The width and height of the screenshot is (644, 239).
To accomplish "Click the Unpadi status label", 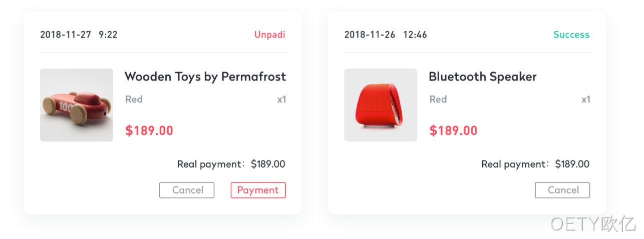I will [x=270, y=34].
